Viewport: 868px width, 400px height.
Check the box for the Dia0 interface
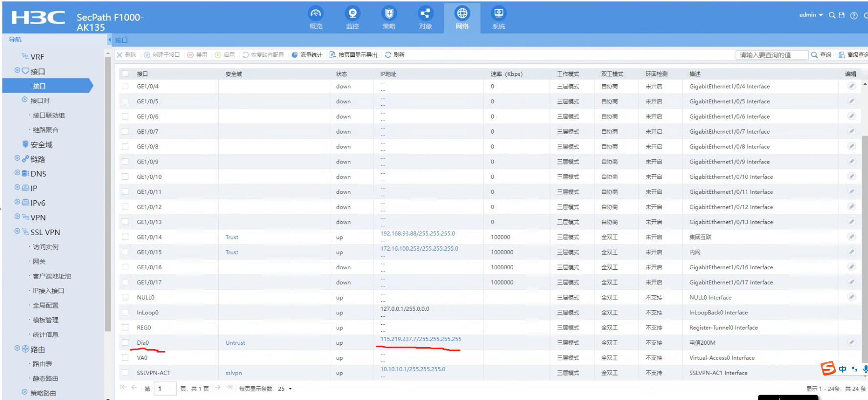tap(125, 343)
